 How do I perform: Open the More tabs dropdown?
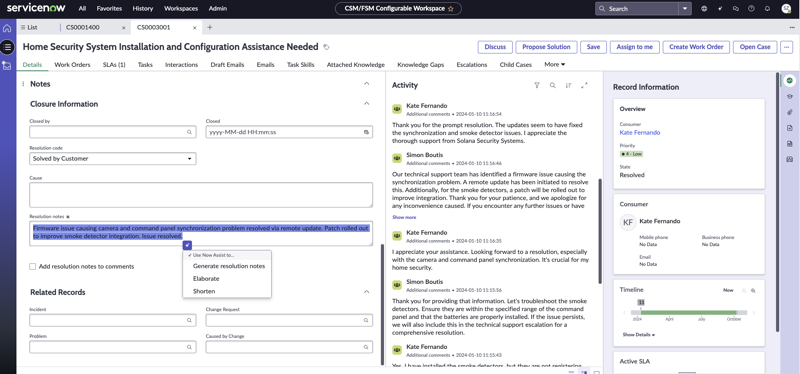click(555, 64)
